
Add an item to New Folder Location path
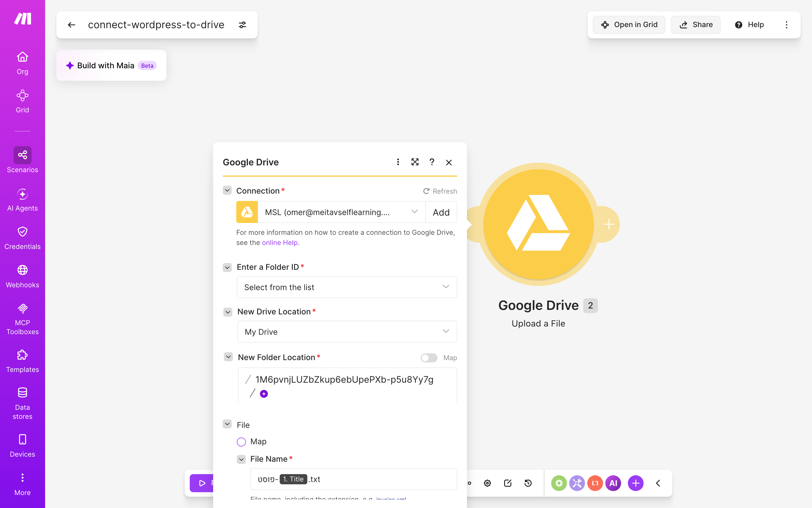tap(264, 394)
